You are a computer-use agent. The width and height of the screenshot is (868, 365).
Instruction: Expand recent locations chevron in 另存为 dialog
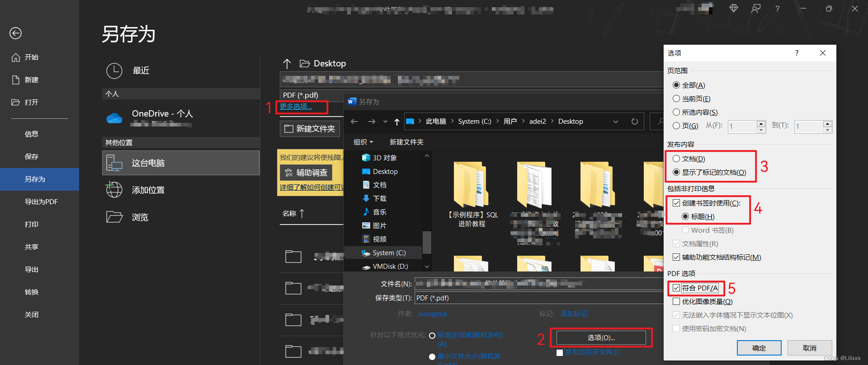[x=385, y=122]
